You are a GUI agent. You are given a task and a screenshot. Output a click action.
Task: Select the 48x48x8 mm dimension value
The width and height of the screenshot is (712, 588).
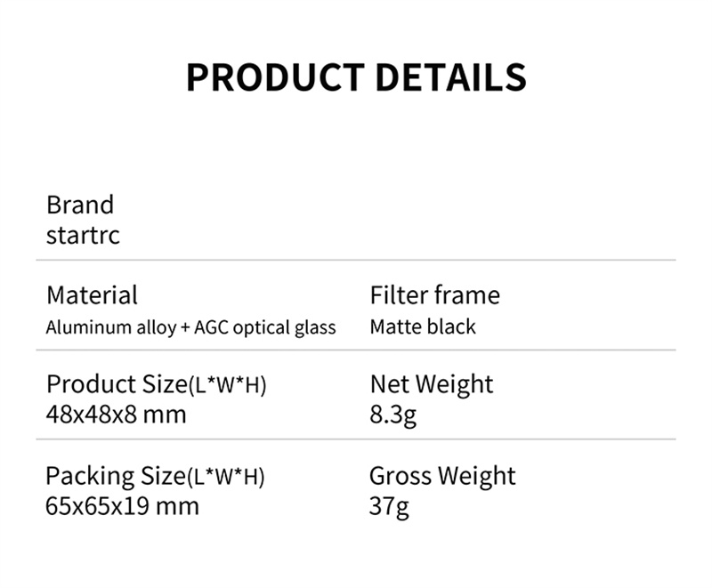tap(116, 415)
